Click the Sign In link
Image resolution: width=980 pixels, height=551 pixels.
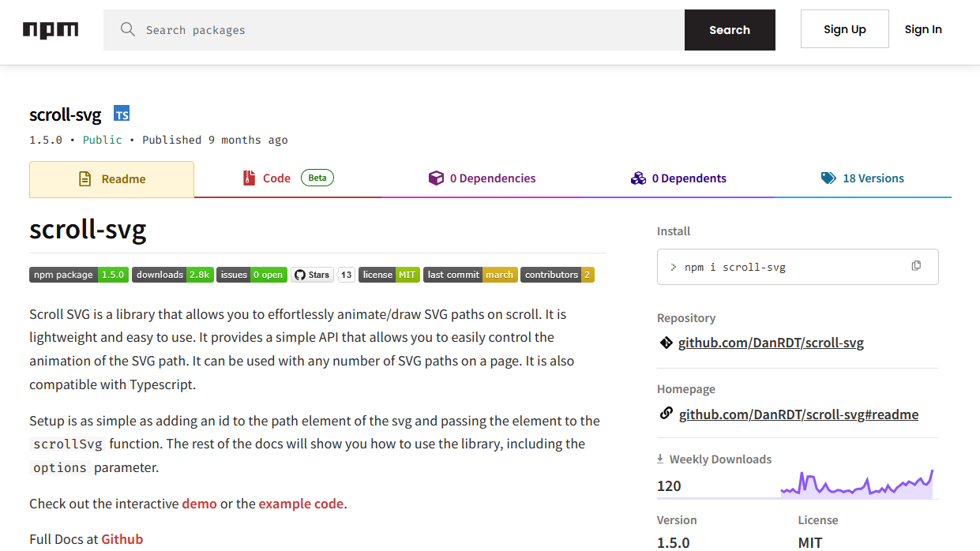pyautogui.click(x=923, y=29)
